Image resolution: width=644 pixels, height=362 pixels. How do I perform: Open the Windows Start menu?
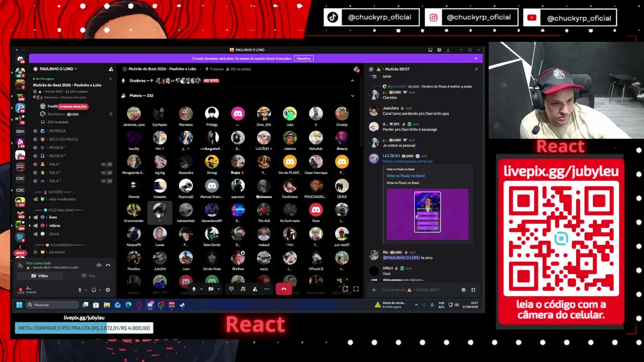(19, 305)
